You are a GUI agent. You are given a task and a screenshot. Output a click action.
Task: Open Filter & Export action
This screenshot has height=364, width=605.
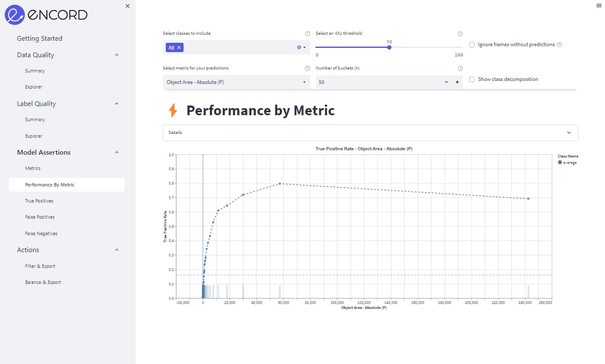[40, 266]
